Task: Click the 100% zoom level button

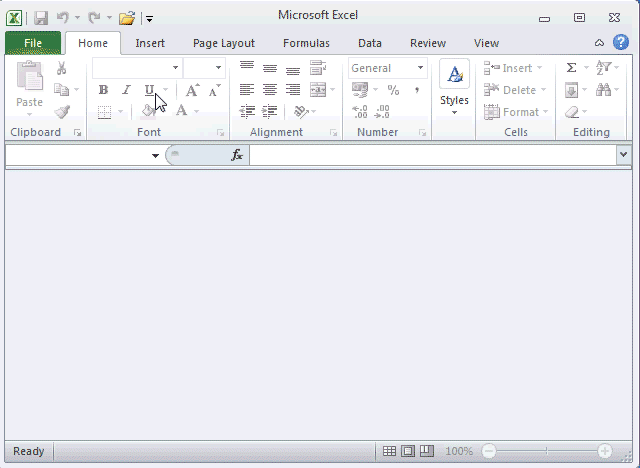Action: coord(459,452)
